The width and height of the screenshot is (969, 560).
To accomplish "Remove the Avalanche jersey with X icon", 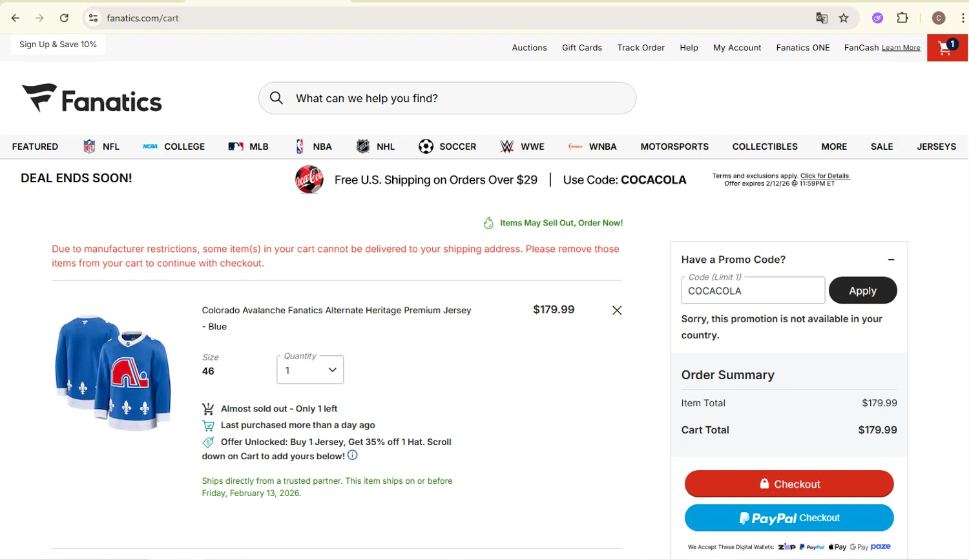I will [617, 311].
